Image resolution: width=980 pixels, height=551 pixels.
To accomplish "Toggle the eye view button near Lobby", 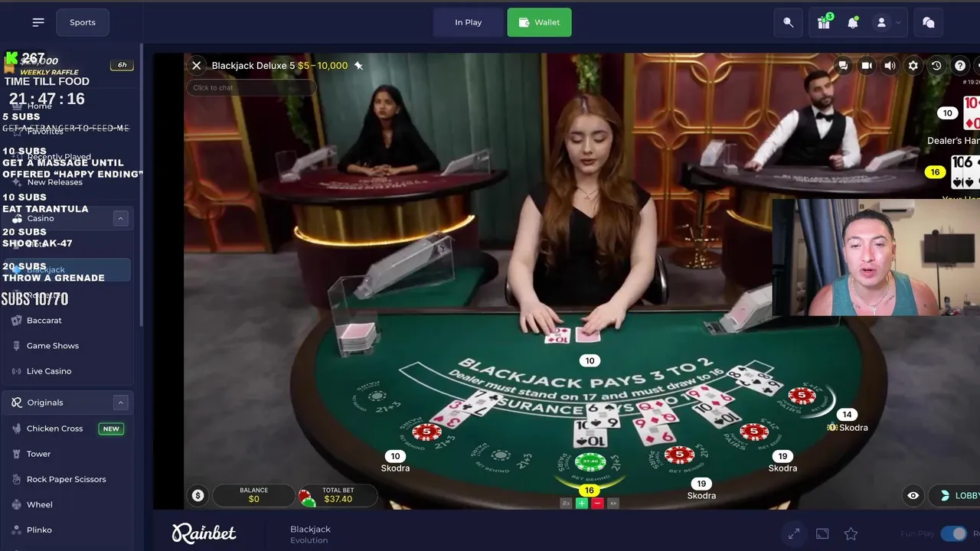I will (913, 496).
